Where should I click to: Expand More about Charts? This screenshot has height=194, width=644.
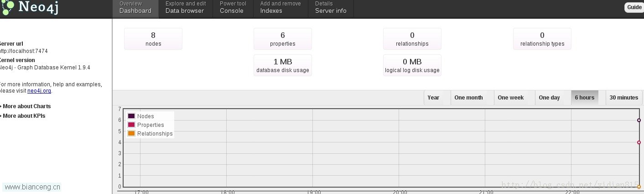point(26,106)
